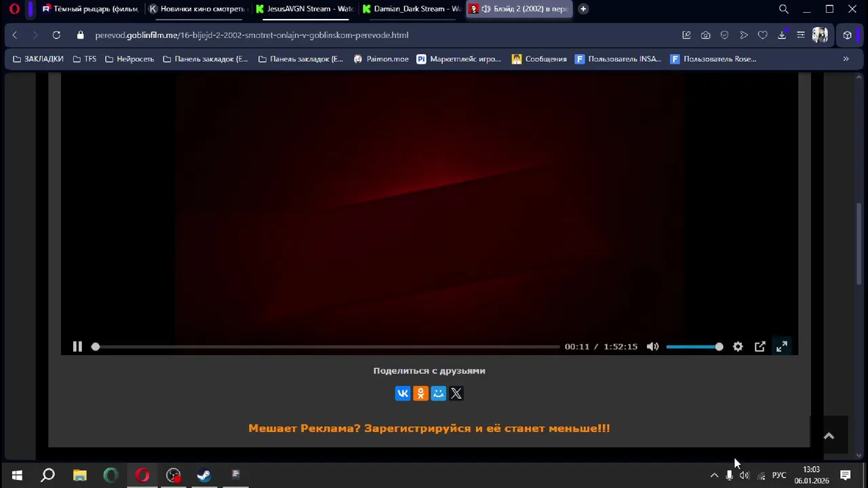Open a new browser tab

[583, 9]
